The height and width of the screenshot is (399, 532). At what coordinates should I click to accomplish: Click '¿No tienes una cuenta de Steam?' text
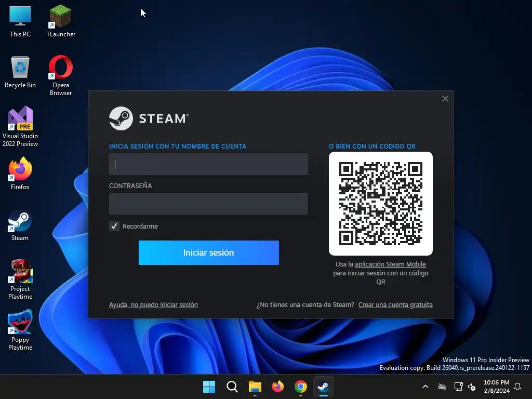click(x=305, y=304)
